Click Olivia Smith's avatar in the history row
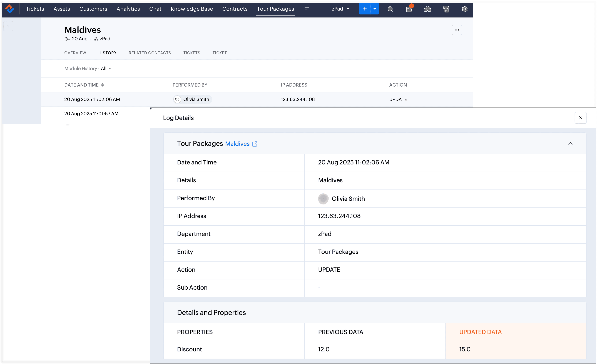This screenshot has width=597, height=364. pyautogui.click(x=177, y=99)
